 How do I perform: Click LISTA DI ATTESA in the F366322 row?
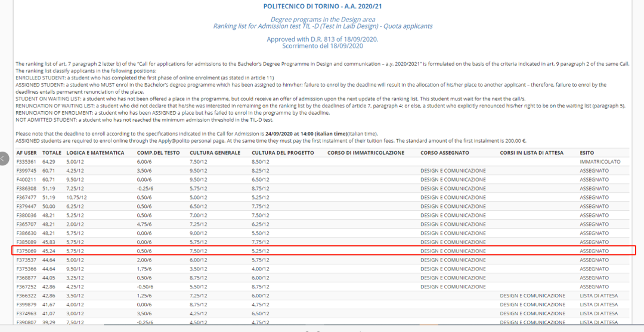(599, 296)
